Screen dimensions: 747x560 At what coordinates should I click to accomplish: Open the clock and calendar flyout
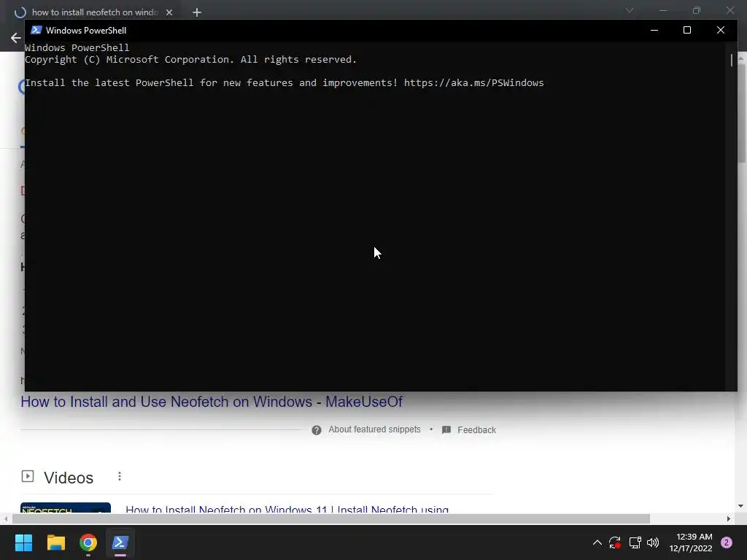tap(691, 542)
